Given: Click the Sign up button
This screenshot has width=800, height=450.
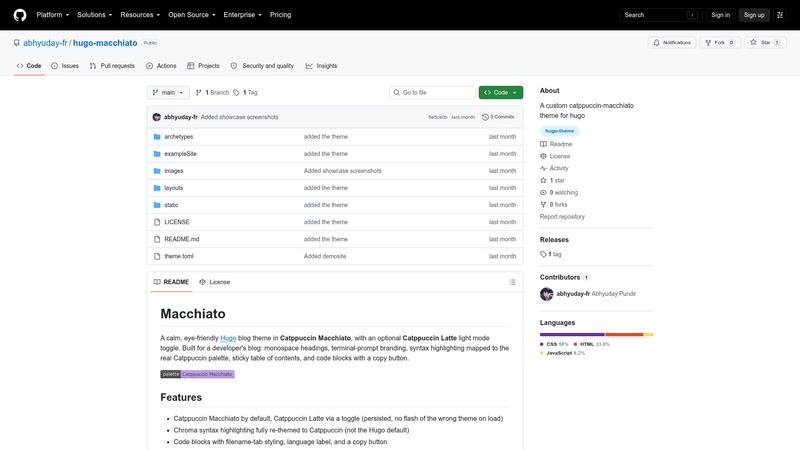Looking at the screenshot, I should (x=754, y=15).
